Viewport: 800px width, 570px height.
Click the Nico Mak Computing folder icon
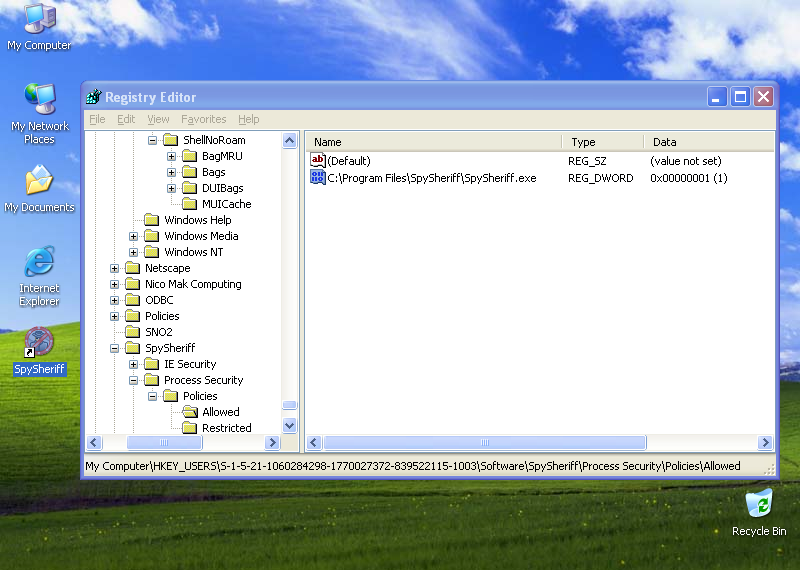click(133, 284)
